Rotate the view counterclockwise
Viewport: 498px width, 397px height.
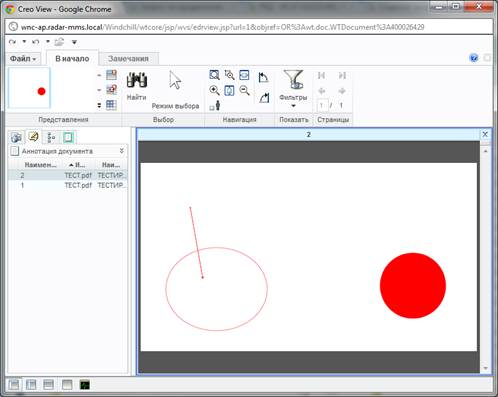(x=263, y=77)
